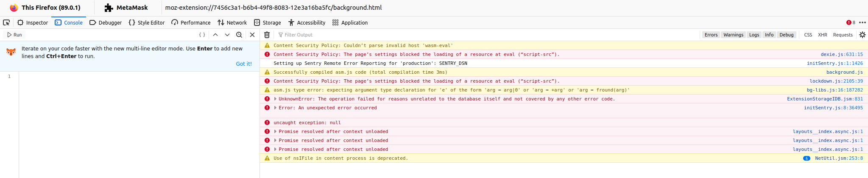Click into the code editor line 1
The width and height of the screenshot is (868, 178).
point(139,76)
